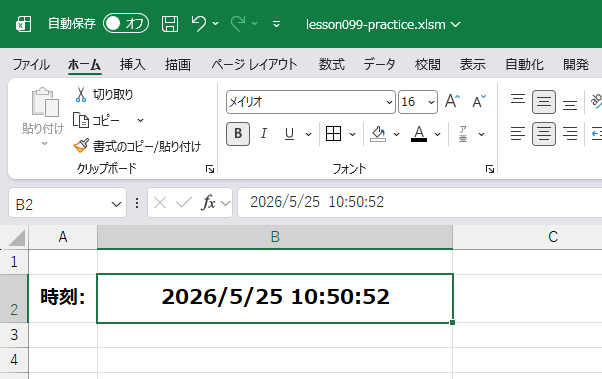The image size is (602, 379).
Task: Toggle the AutoSave switch (自動保存)
Action: 126,23
